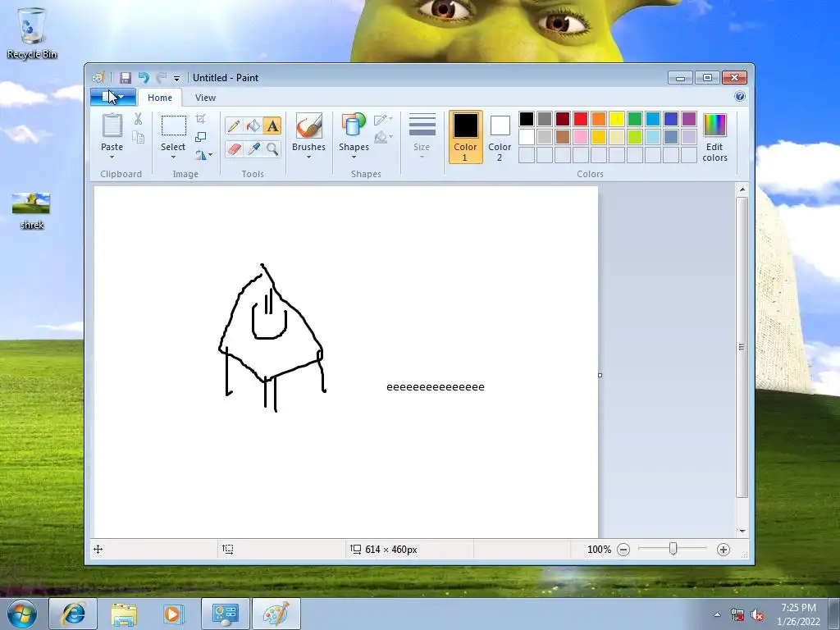The width and height of the screenshot is (840, 630).
Task: Click the rectangular Select tool icon
Action: click(x=174, y=126)
